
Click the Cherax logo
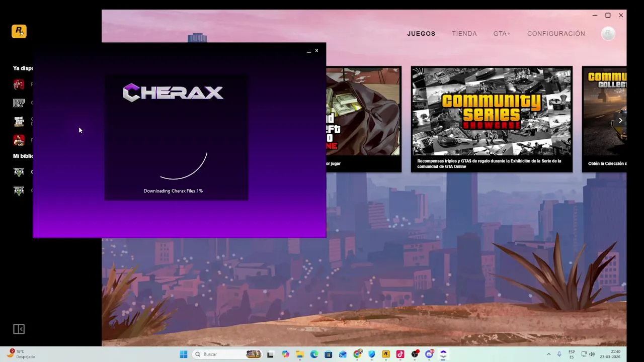[x=173, y=93]
